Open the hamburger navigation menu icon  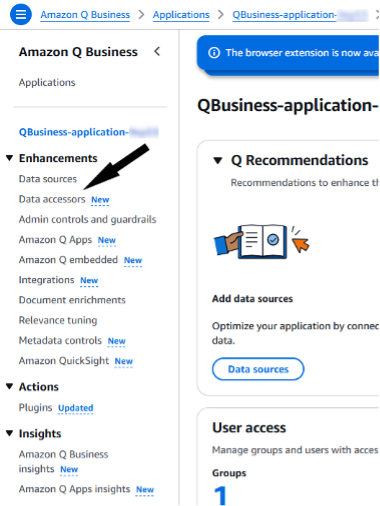(x=21, y=14)
